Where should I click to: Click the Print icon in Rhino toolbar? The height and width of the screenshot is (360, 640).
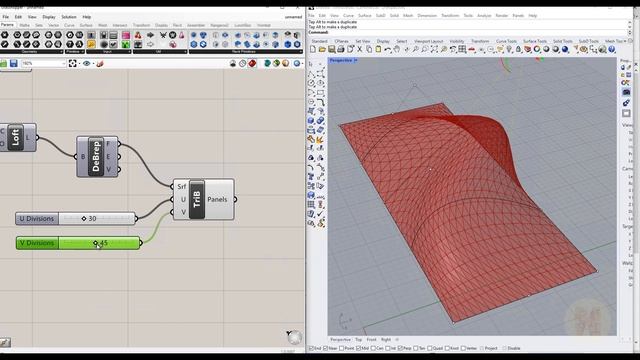(x=341, y=49)
